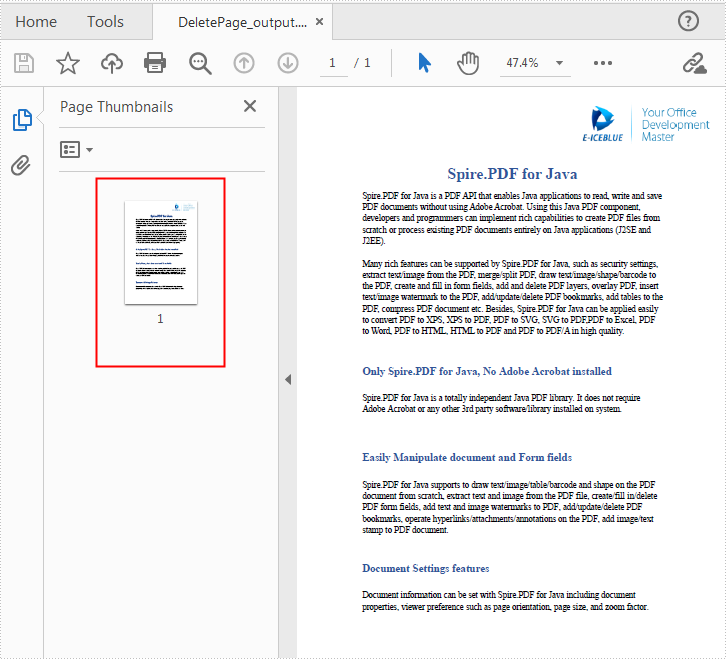This screenshot has width=726, height=659.
Task: Toggle the Page Thumbnails sidebar icon
Action: point(22,120)
